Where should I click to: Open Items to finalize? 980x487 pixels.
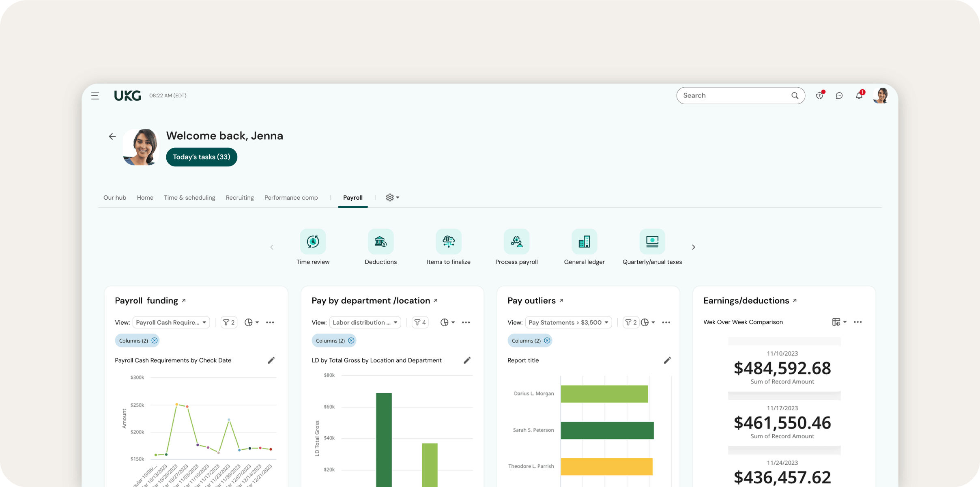448,241
